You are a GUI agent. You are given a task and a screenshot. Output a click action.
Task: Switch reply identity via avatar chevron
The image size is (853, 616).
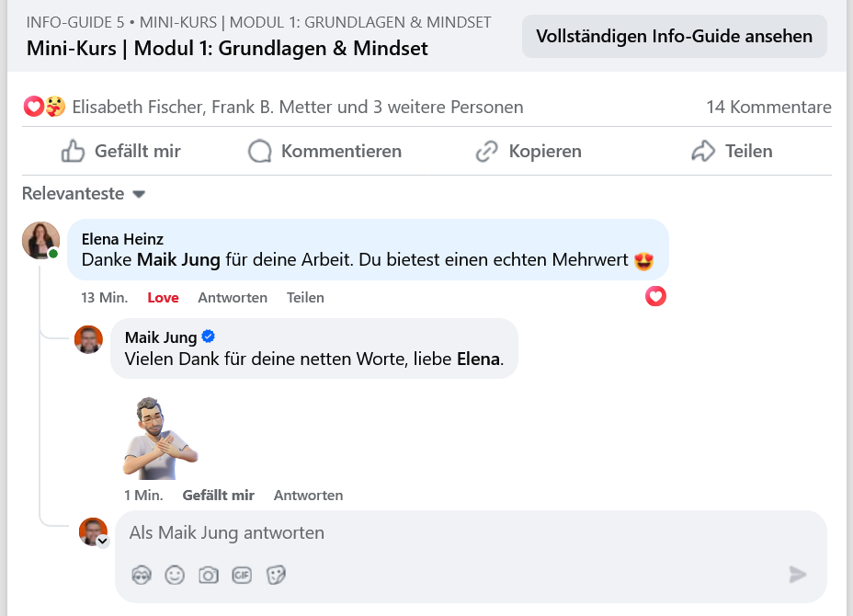click(103, 542)
